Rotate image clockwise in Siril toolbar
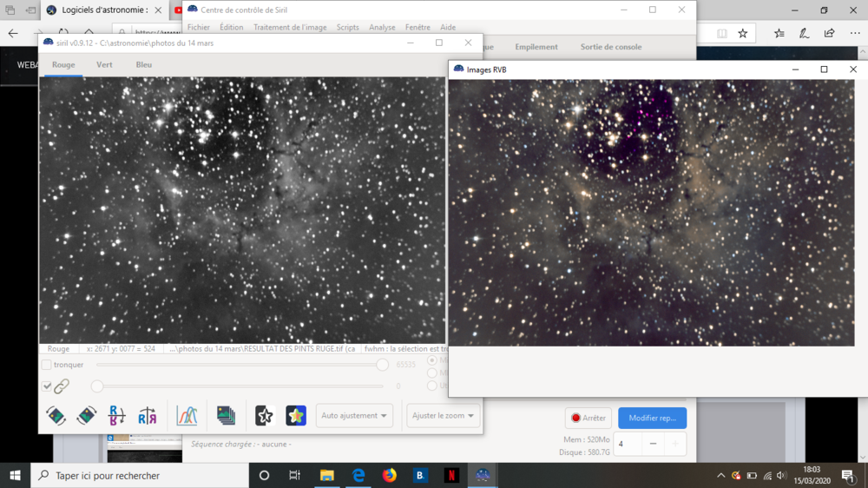The height and width of the screenshot is (488, 868). coord(86,415)
